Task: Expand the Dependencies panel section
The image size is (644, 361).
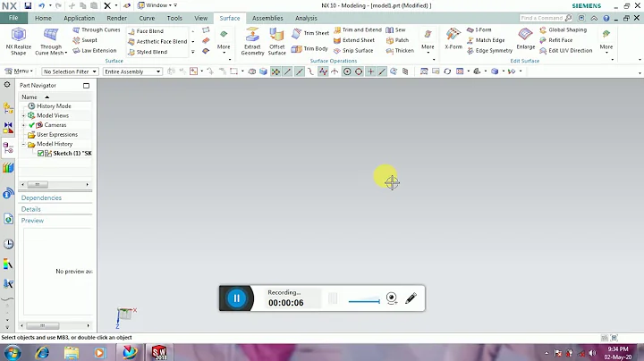Action: tap(41, 198)
